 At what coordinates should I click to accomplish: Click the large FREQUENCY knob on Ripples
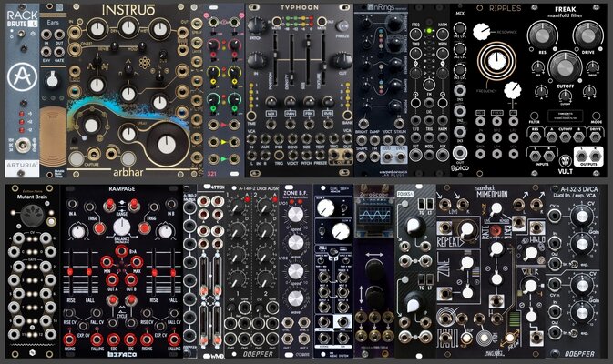click(x=496, y=61)
